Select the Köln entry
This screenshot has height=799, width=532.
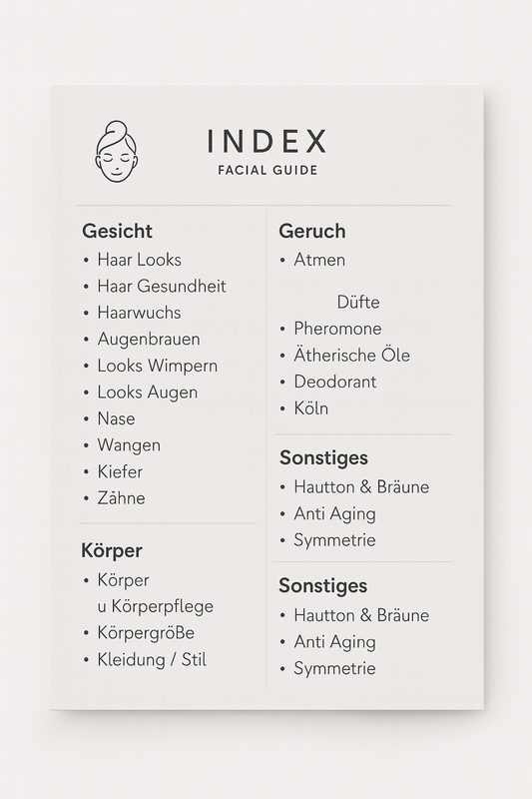tap(311, 408)
